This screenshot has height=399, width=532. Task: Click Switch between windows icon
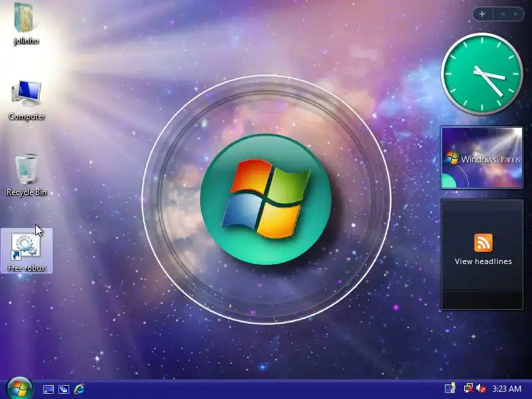pyautogui.click(x=64, y=389)
